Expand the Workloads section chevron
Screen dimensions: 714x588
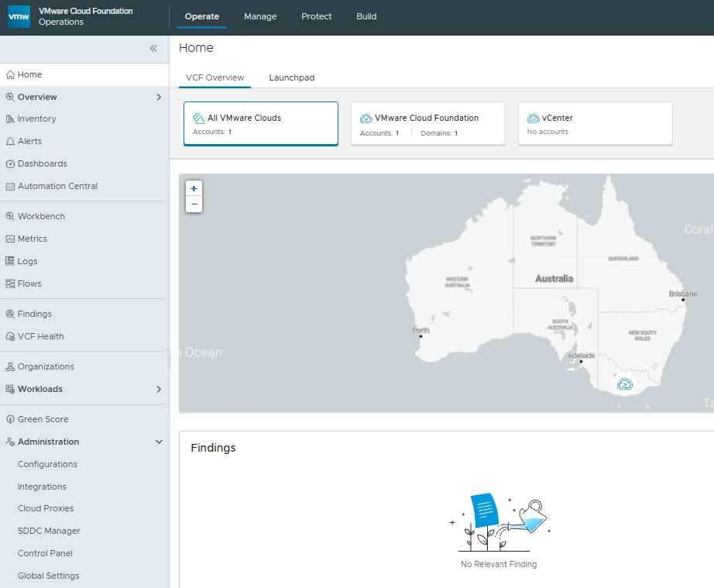click(159, 389)
